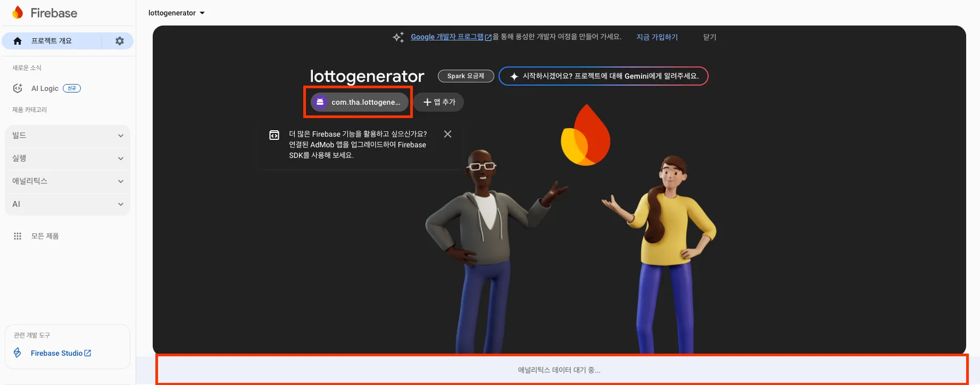
Task: Click the Spark 요금제 plan badge
Action: (466, 76)
